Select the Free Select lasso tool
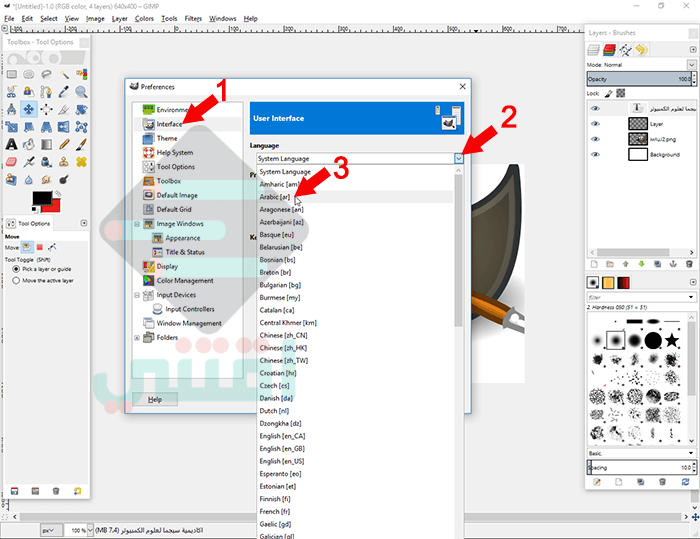This screenshot has height=539, width=700. click(46, 74)
